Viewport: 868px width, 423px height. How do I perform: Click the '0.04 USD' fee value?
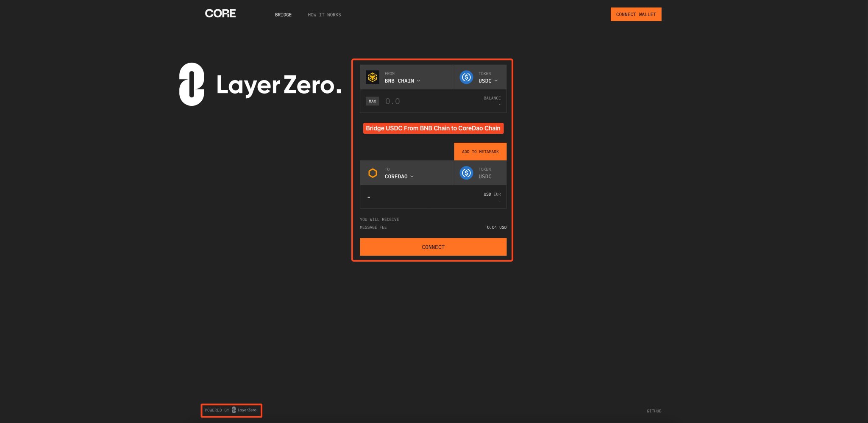click(497, 227)
